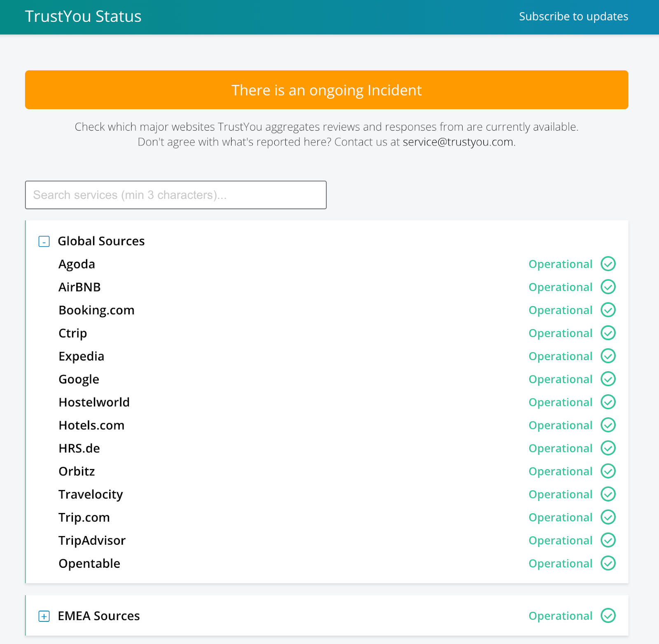Click the Hostelworld operational checkmark icon

pyautogui.click(x=608, y=402)
